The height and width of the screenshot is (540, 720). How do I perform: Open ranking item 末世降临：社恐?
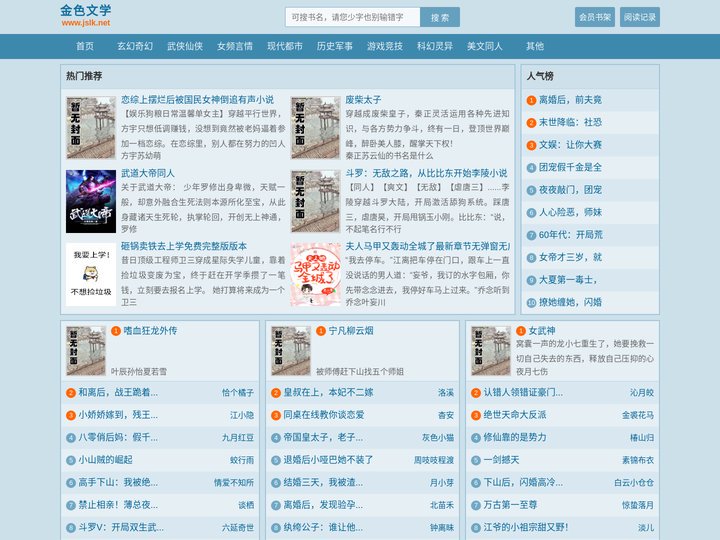[570, 122]
